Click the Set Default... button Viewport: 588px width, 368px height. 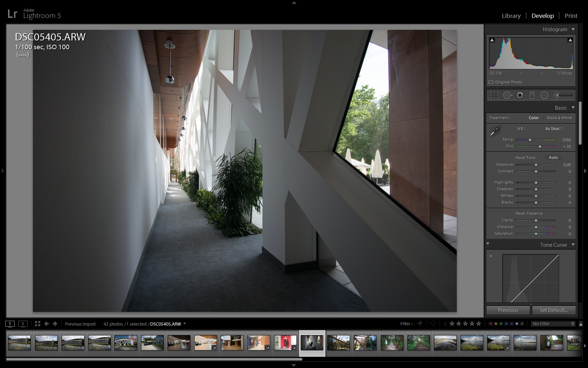(x=554, y=310)
